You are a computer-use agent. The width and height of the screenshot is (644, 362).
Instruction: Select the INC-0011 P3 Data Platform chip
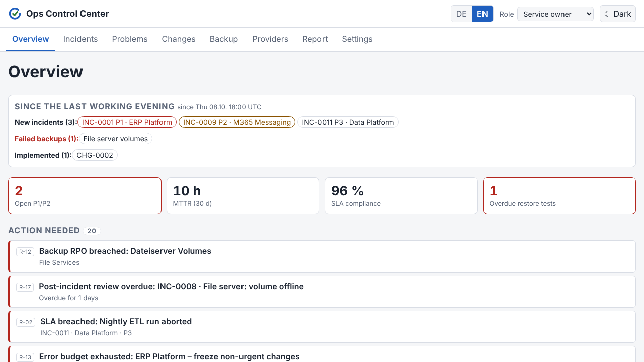(348, 122)
